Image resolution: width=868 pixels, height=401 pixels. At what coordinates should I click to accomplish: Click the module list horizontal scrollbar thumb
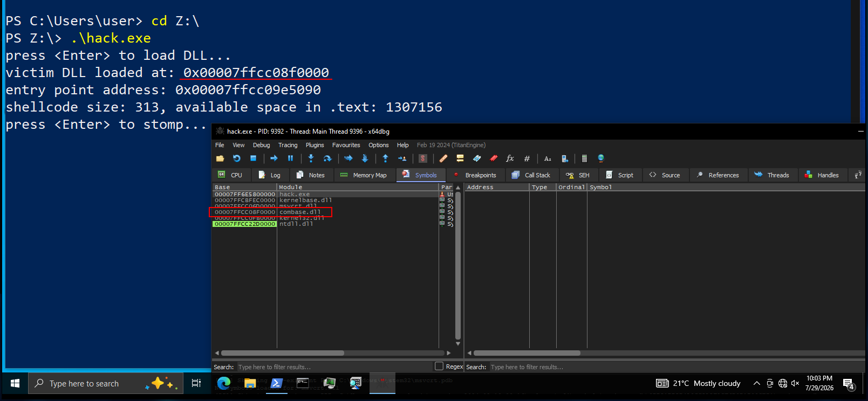pos(283,353)
